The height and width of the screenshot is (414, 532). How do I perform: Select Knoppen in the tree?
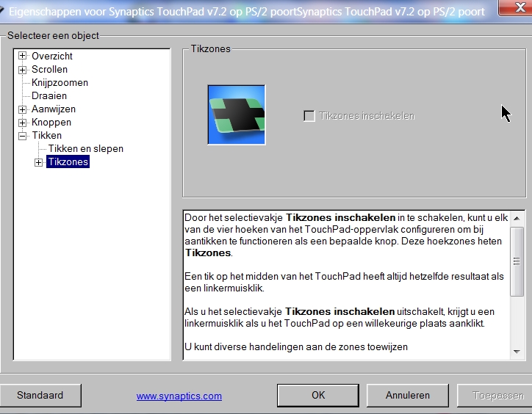tap(51, 123)
